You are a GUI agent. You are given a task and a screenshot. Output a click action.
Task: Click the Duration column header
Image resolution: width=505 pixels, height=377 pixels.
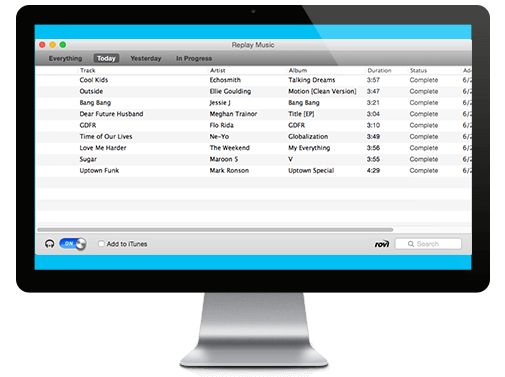tap(379, 70)
